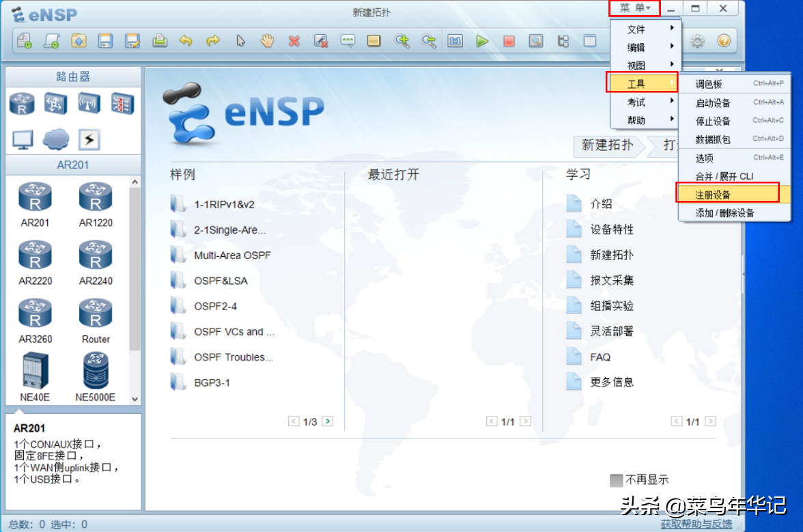Image resolution: width=803 pixels, height=532 pixels.
Task: Choose the AR201 router device
Action: pyautogui.click(x=35, y=204)
